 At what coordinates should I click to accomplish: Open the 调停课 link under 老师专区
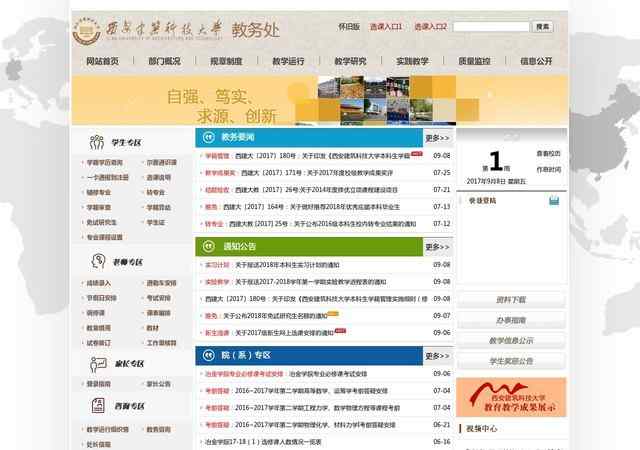[x=96, y=313]
